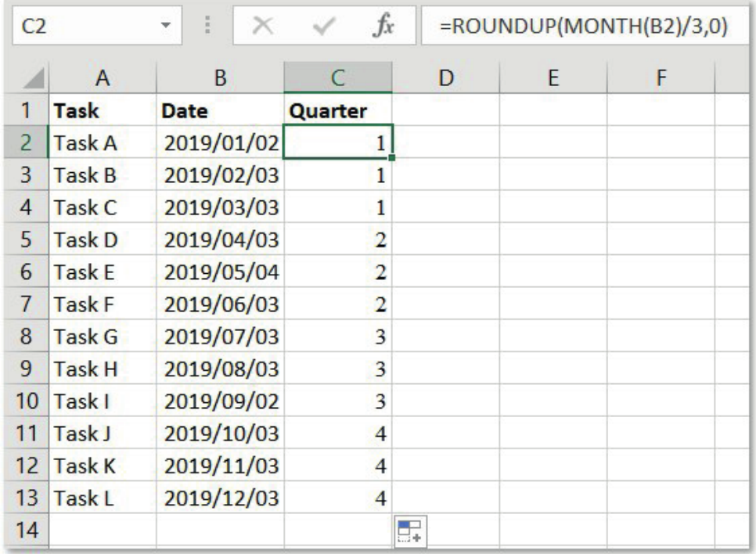Click the formula bar with ROUNDUP formula
The image size is (756, 554).
click(x=585, y=26)
